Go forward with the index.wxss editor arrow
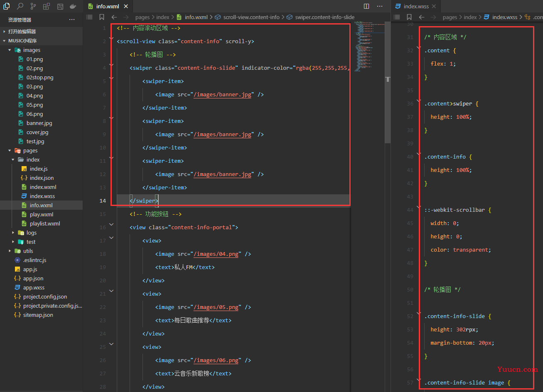The height and width of the screenshot is (392, 543). (x=434, y=17)
